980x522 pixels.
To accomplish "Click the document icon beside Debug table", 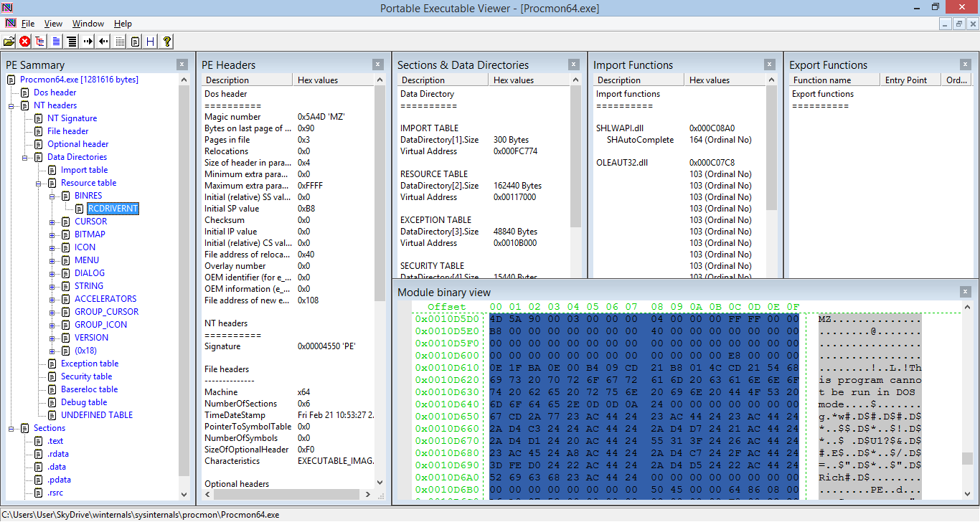I will [x=52, y=402].
